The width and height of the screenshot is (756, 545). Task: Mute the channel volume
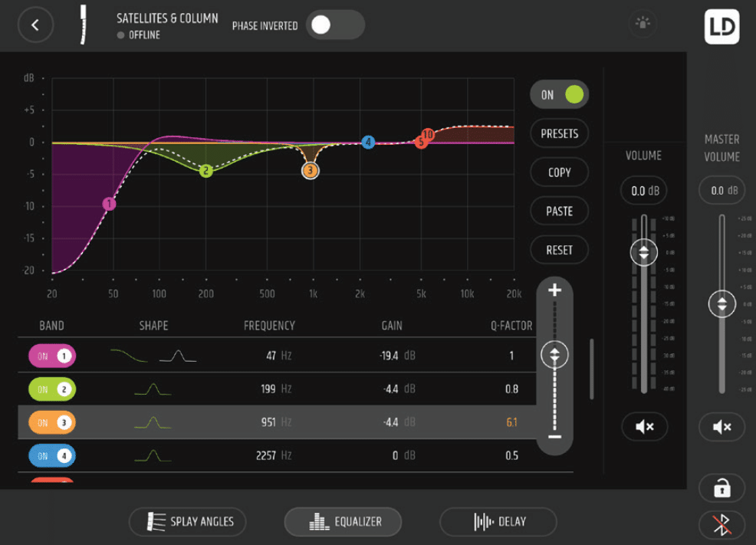point(645,427)
